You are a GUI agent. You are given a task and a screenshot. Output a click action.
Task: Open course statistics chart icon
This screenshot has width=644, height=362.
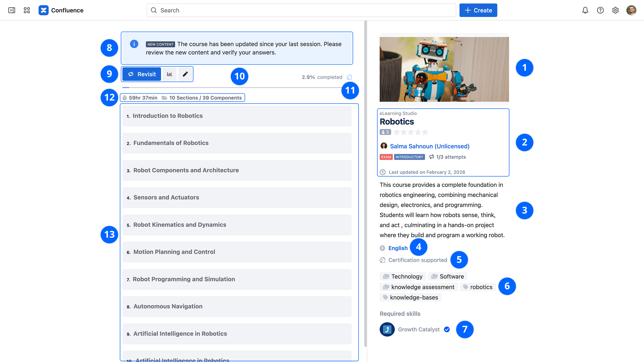[170, 74]
